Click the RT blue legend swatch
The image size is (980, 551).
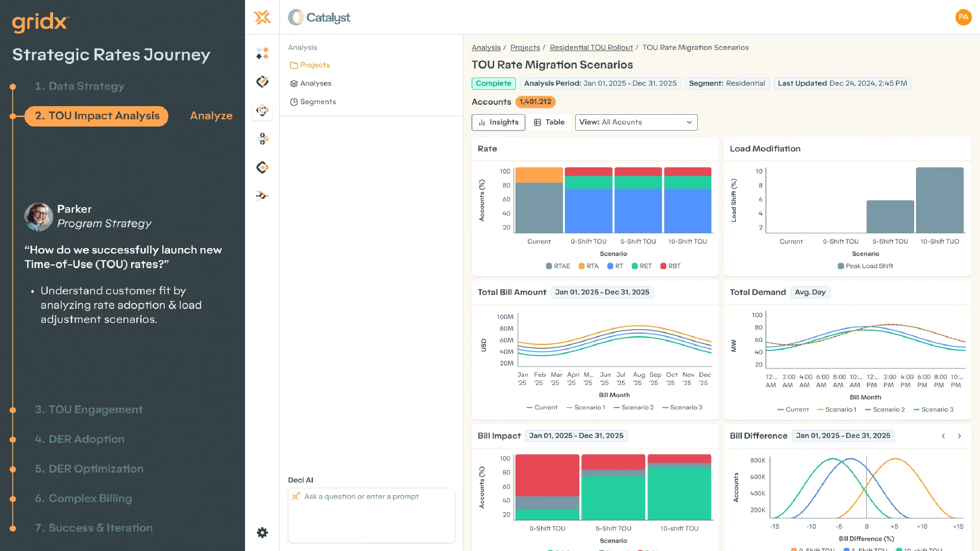(610, 266)
